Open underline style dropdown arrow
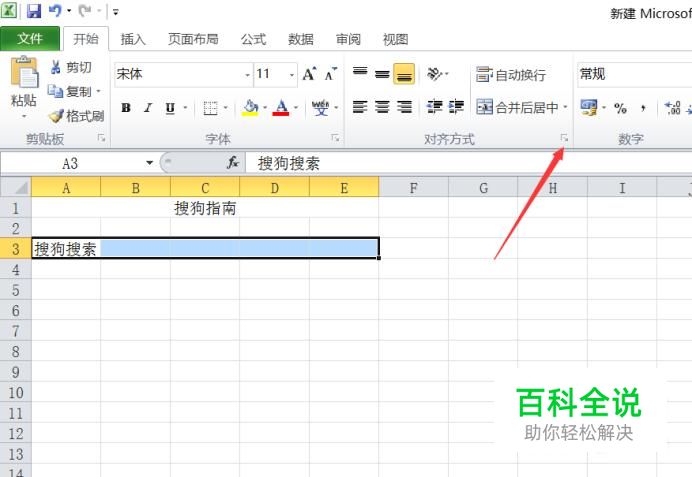This screenshot has height=477, width=692. coord(185,108)
